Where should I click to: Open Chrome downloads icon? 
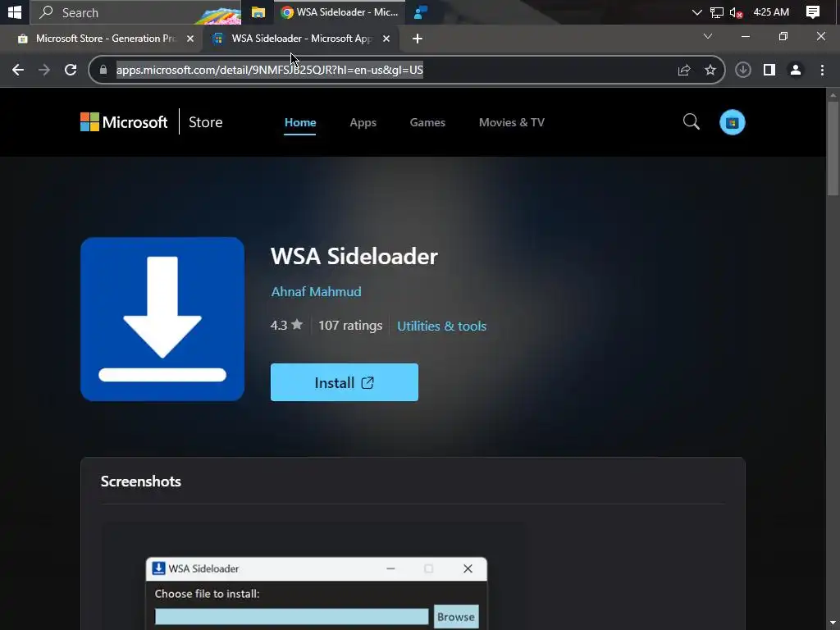coord(742,70)
